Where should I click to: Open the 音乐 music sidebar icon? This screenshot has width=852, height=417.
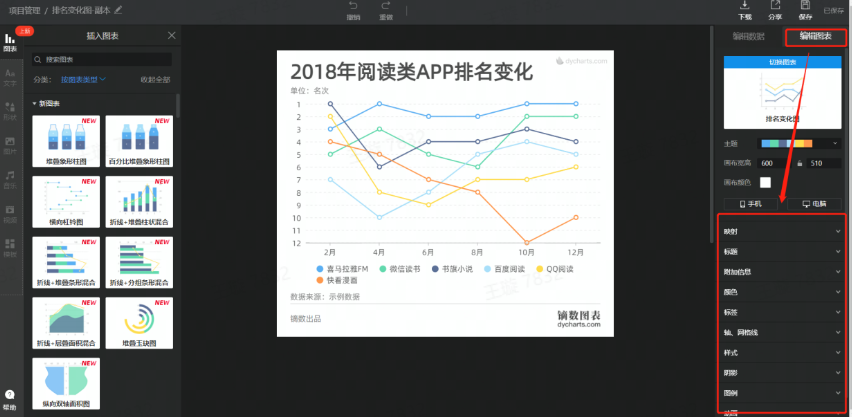10,179
